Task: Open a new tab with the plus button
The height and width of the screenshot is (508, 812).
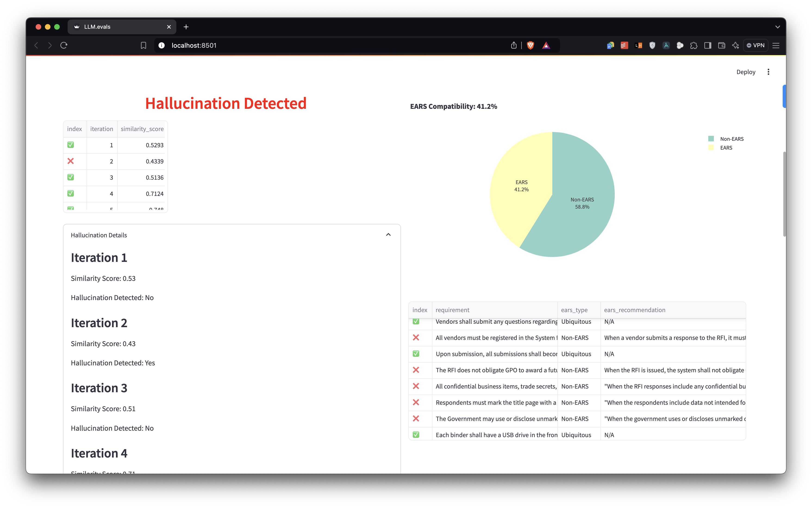Action: [186, 27]
